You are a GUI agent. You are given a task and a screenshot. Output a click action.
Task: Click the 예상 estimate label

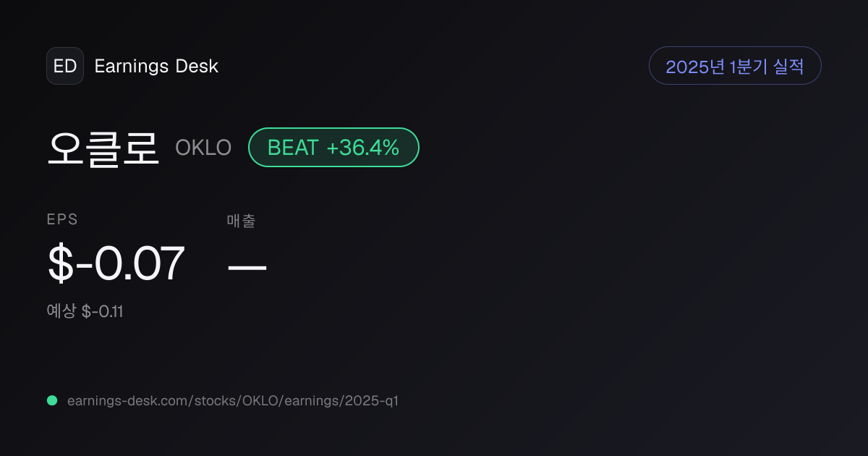tap(61, 311)
